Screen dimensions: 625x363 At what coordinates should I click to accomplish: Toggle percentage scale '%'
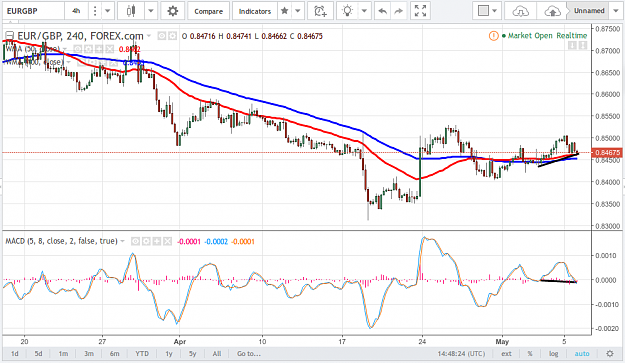[530, 353]
